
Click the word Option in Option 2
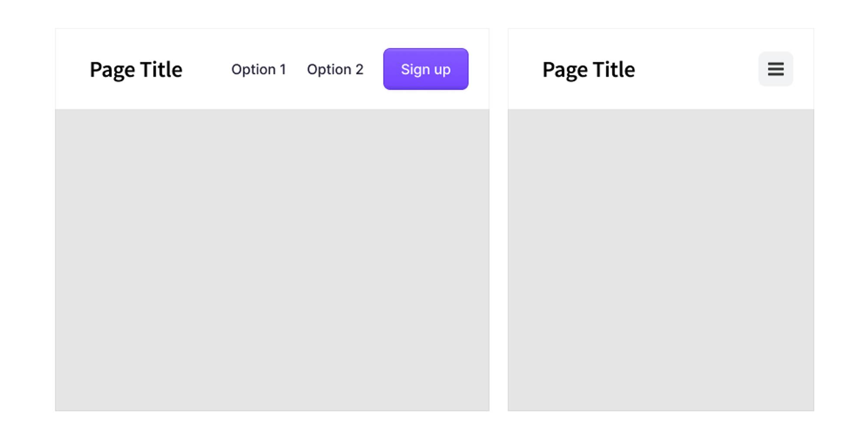[x=329, y=69]
